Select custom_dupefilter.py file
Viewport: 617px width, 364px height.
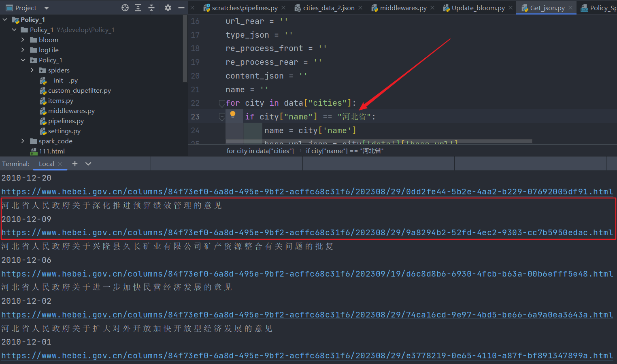tap(75, 91)
